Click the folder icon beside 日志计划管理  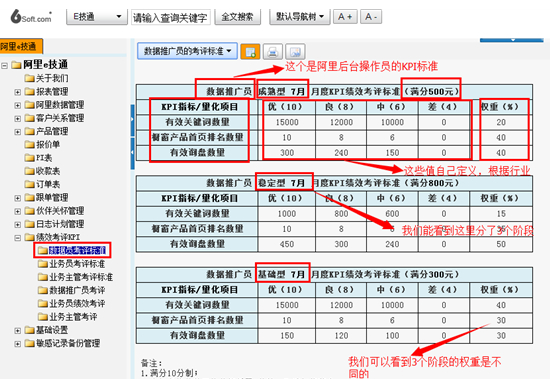pyautogui.click(x=29, y=224)
